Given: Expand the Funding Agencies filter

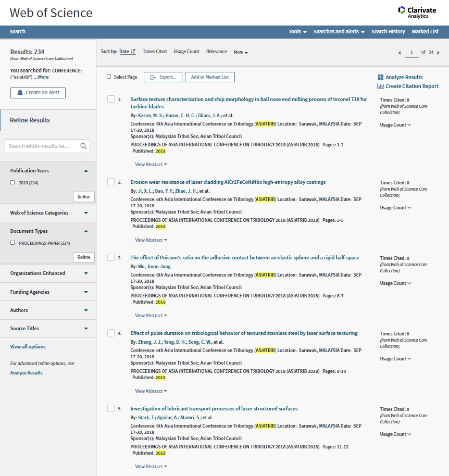Looking at the screenshot, I should (86, 292).
